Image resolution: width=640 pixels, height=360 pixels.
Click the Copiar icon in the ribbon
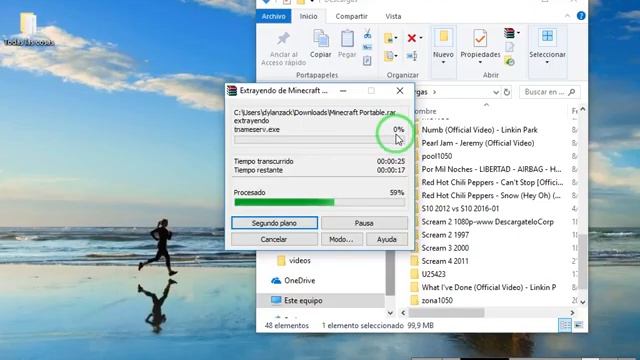coord(321,39)
